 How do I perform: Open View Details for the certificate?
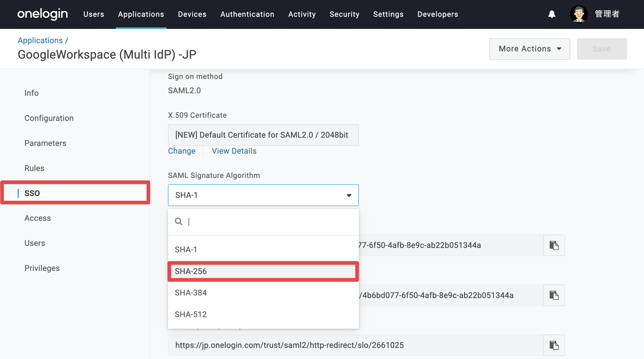coord(234,151)
